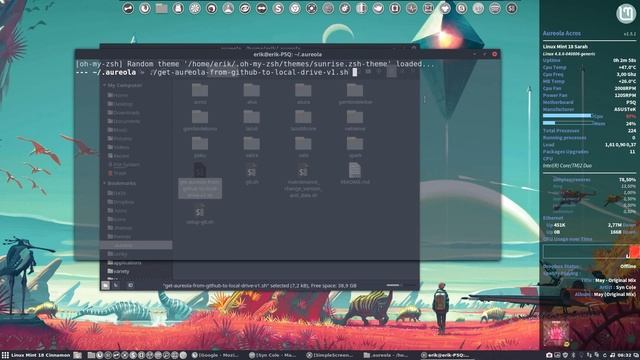The height and width of the screenshot is (360, 640).
Task: Click the camera icon in the system tray
Action: [549, 356]
